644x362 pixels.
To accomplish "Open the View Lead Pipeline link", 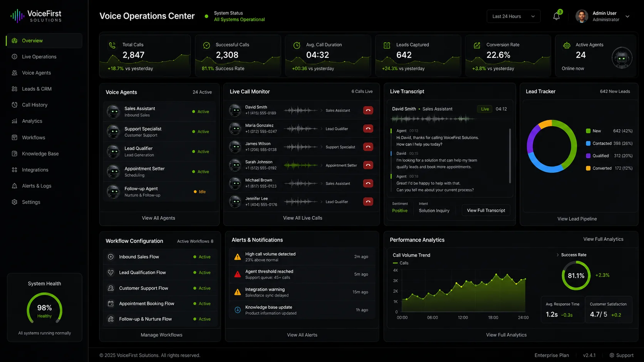I will [577, 219].
